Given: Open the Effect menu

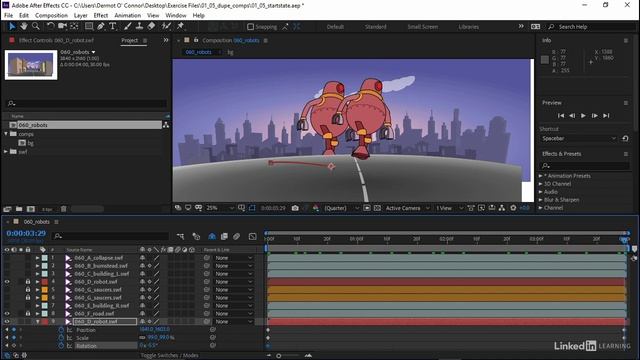Looking at the screenshot, I should pyautogui.click(x=101, y=16).
